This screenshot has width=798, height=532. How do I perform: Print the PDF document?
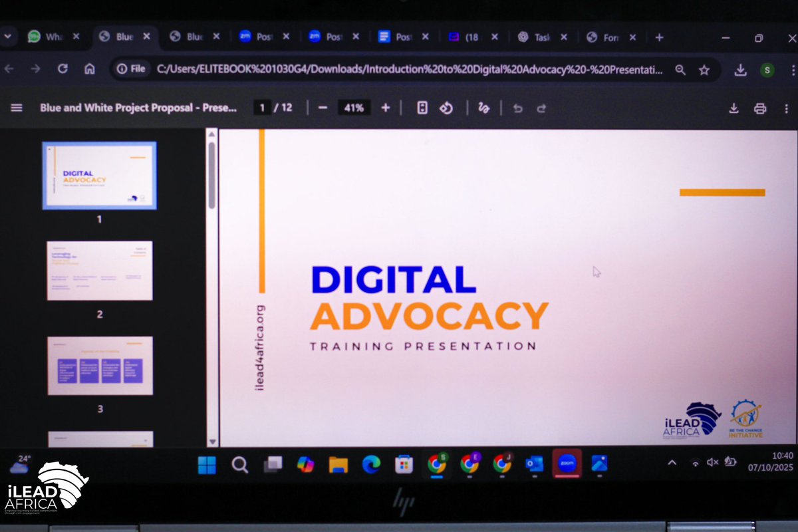pyautogui.click(x=760, y=108)
